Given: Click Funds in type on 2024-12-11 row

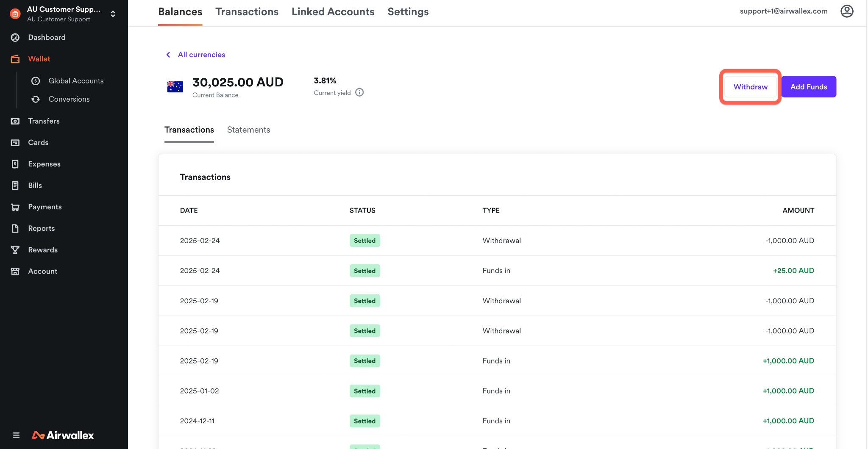Looking at the screenshot, I should coord(496,421).
